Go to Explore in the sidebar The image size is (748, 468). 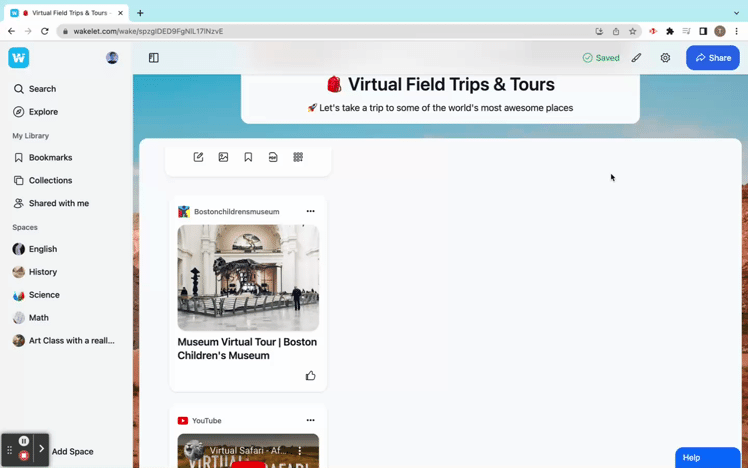(x=35, y=112)
